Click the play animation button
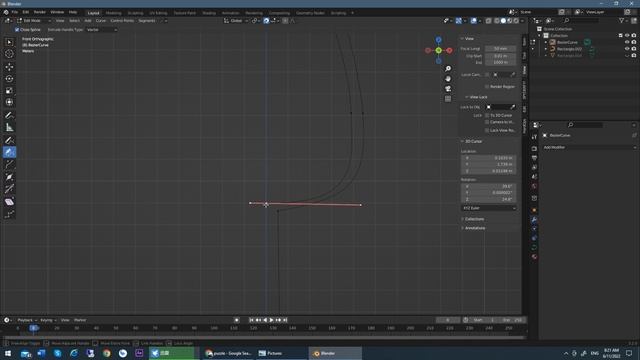640x360 pixels. pyautogui.click(x=271, y=320)
